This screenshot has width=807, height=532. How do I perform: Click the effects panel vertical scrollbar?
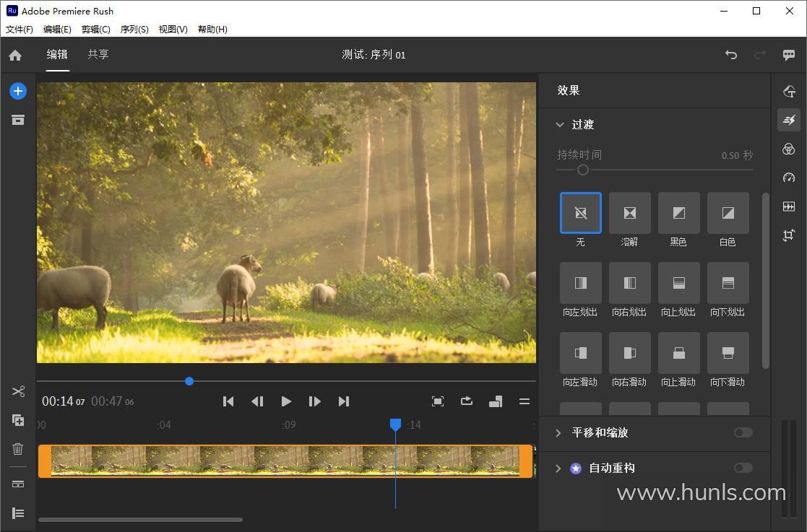click(x=765, y=281)
